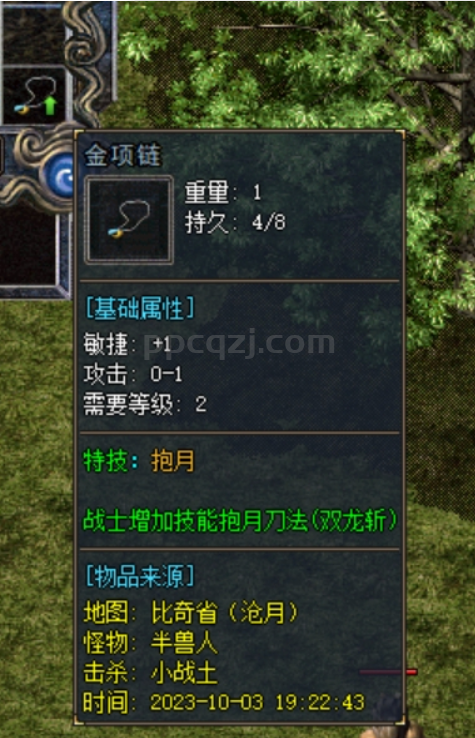Click the [基础属性] section header
The image size is (475, 738).
tap(139, 308)
